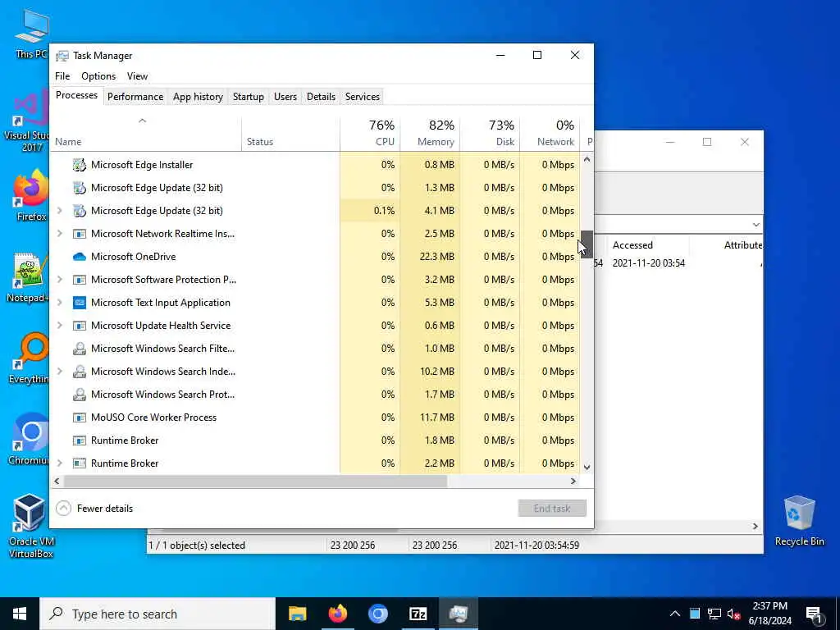Click the muted volume tray icon

click(733, 614)
